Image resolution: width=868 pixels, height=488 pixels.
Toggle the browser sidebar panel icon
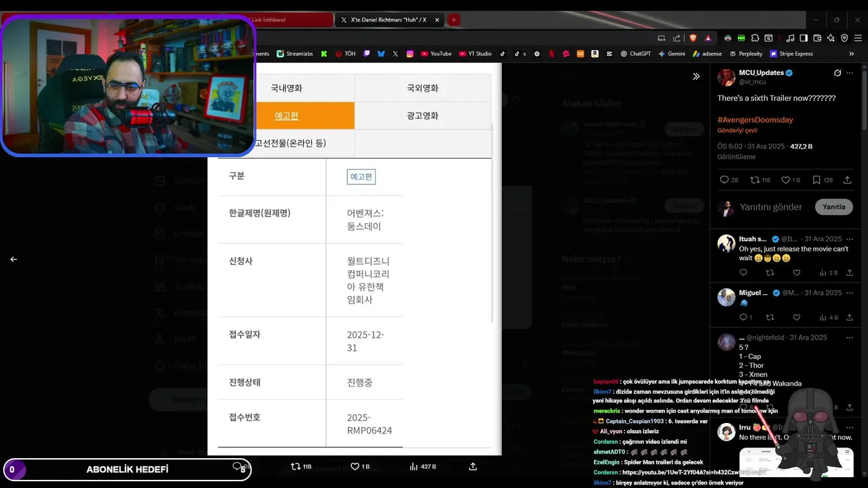tap(804, 38)
